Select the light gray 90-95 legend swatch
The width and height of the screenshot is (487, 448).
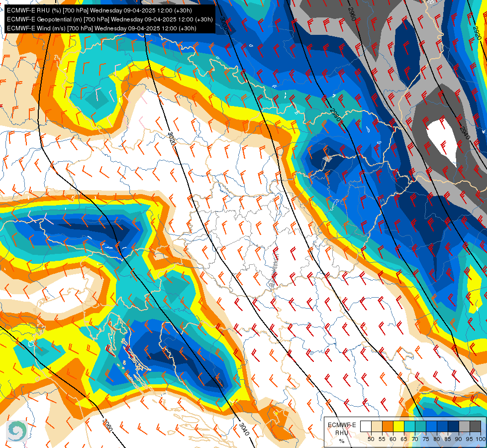tap(464, 426)
